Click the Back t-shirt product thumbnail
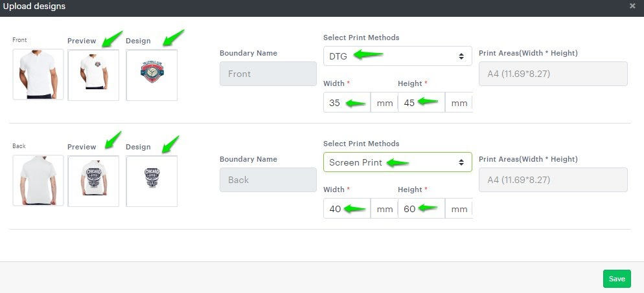 [38, 180]
